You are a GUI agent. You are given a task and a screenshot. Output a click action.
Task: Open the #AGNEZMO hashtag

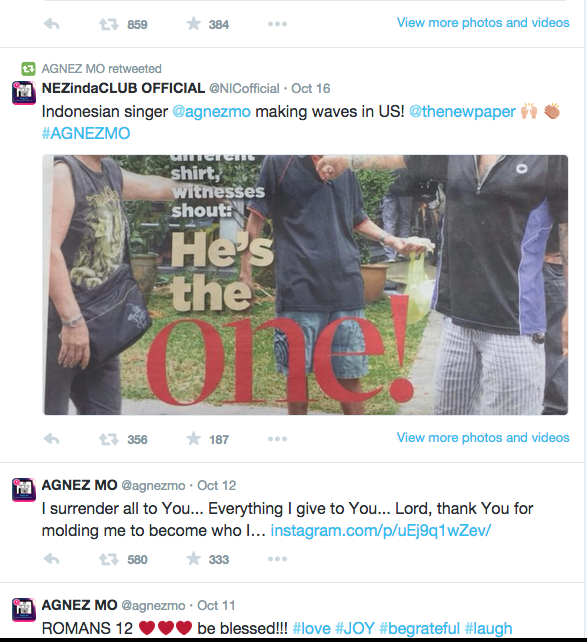(x=86, y=133)
